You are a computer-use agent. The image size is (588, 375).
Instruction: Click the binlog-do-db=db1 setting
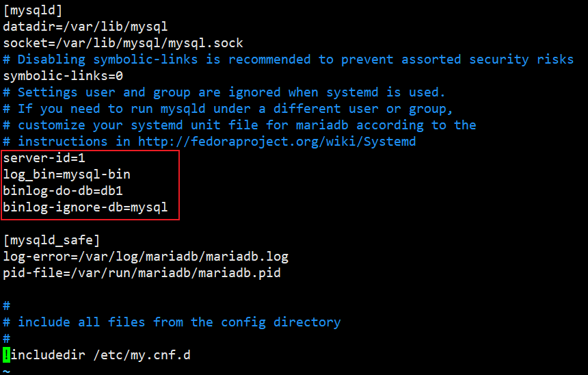63,191
